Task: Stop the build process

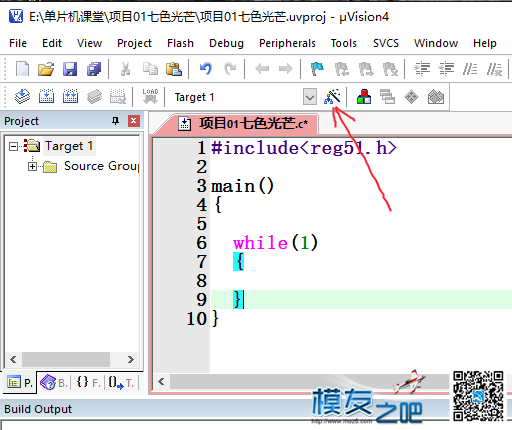Action: point(118,97)
